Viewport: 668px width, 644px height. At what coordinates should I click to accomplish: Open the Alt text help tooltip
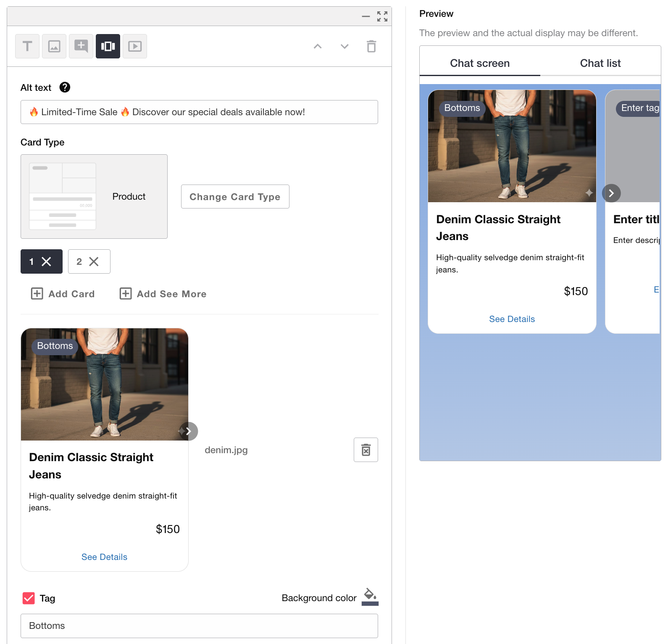[x=65, y=87]
